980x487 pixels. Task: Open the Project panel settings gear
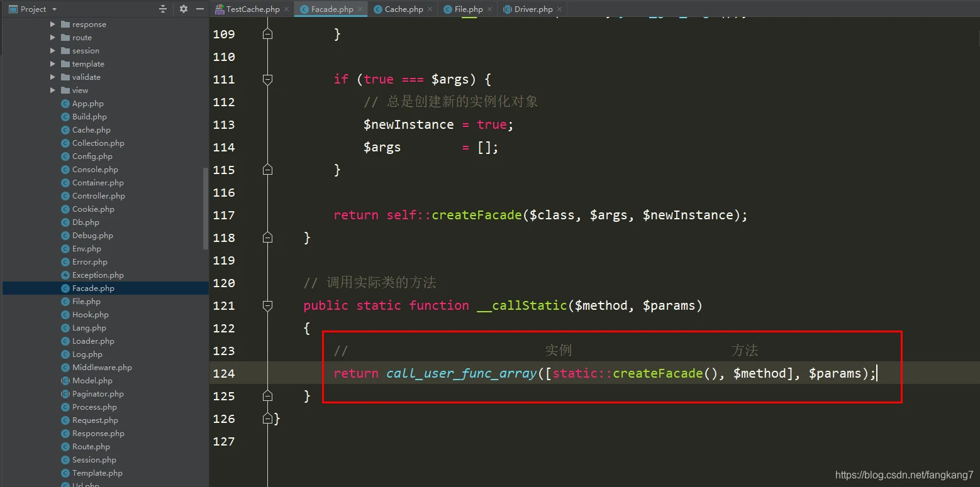click(183, 9)
